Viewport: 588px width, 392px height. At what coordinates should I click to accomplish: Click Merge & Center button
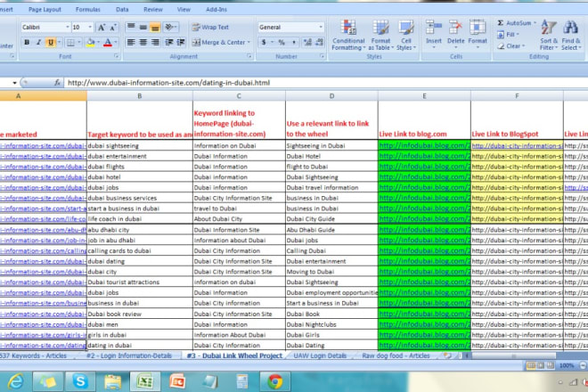(218, 43)
